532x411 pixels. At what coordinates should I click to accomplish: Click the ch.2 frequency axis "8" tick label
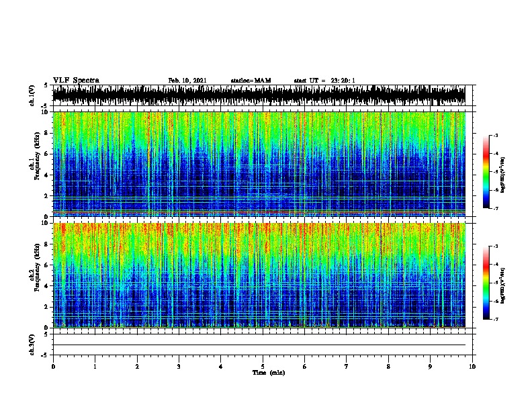click(x=46, y=244)
